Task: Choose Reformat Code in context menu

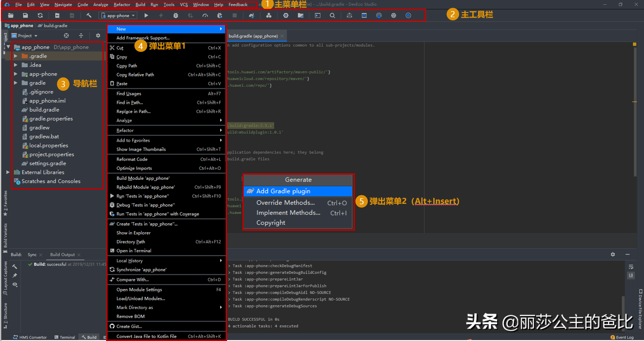Action: click(166, 159)
